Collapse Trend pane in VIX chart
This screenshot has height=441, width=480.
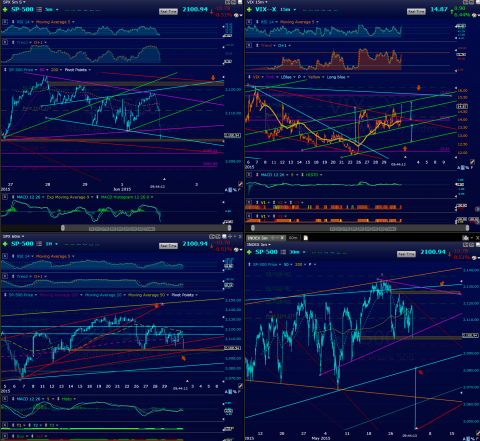[x=249, y=45]
